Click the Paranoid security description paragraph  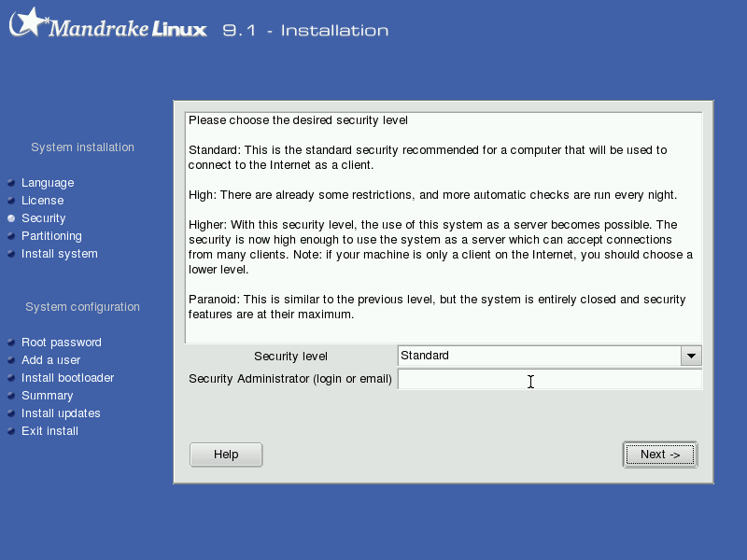click(437, 307)
